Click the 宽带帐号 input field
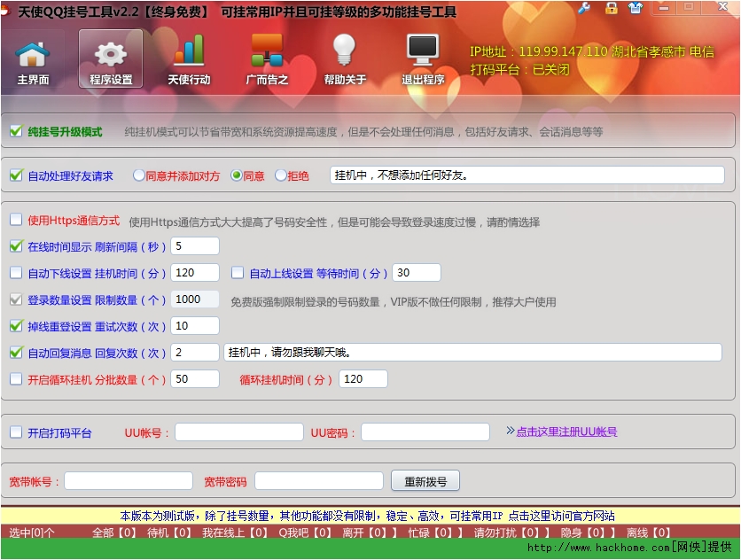 [x=129, y=481]
